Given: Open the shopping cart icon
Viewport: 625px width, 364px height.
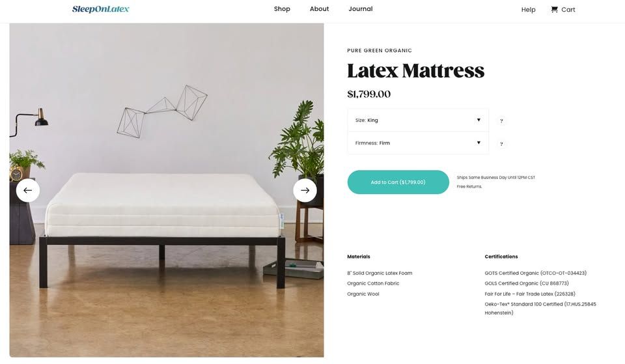Looking at the screenshot, I should (554, 9).
